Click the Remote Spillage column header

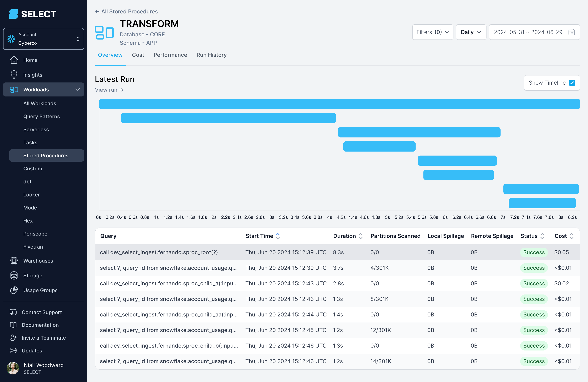point(492,236)
